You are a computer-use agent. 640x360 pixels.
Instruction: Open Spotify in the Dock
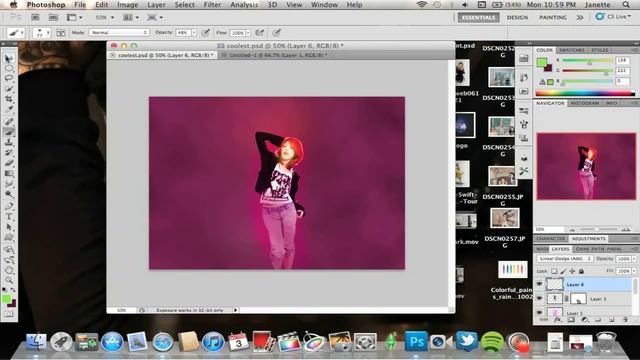(492, 341)
